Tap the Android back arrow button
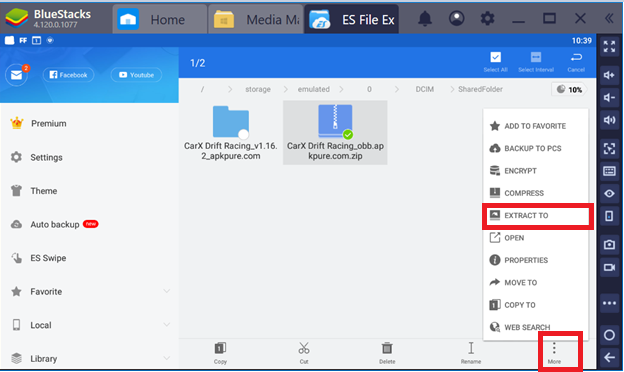 609,357
